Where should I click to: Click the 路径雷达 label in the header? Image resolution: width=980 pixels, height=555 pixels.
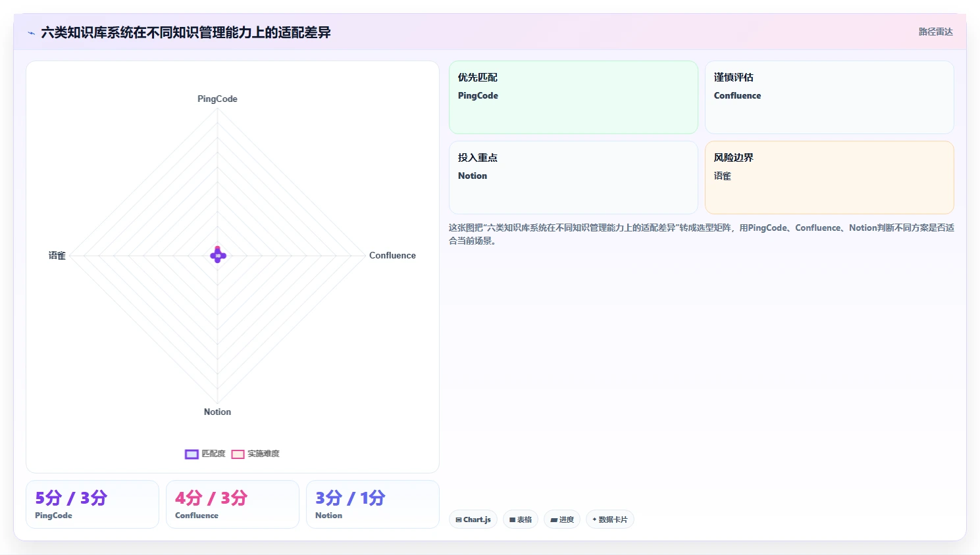[x=935, y=32]
